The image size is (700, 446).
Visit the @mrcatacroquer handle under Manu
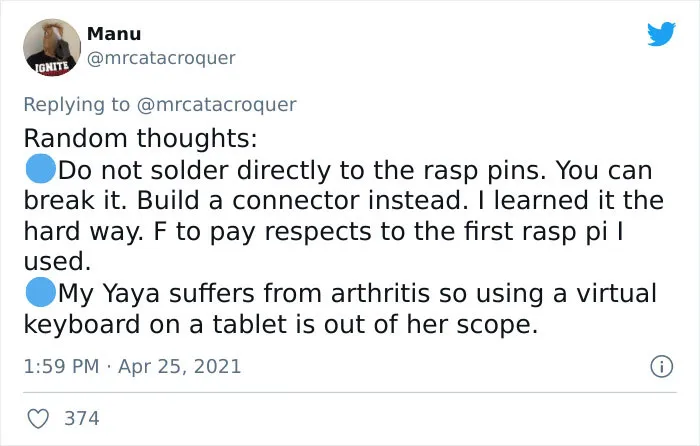[161, 58]
